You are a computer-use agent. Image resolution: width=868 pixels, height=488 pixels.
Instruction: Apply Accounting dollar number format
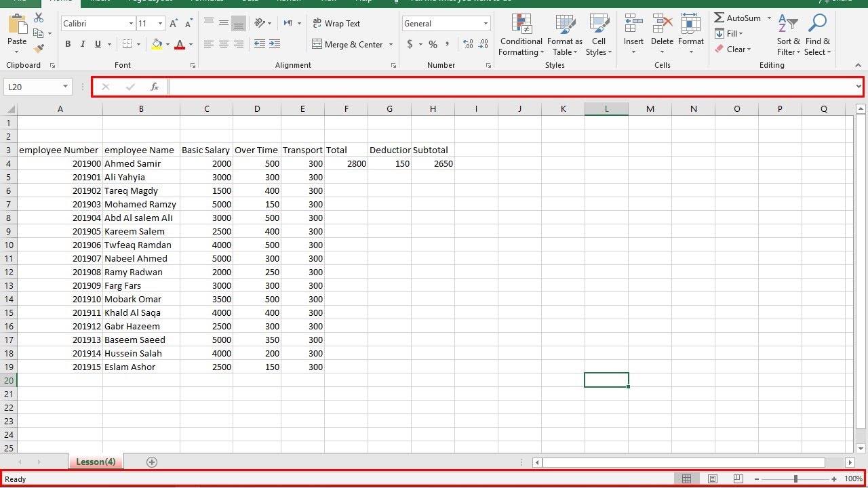tap(410, 44)
